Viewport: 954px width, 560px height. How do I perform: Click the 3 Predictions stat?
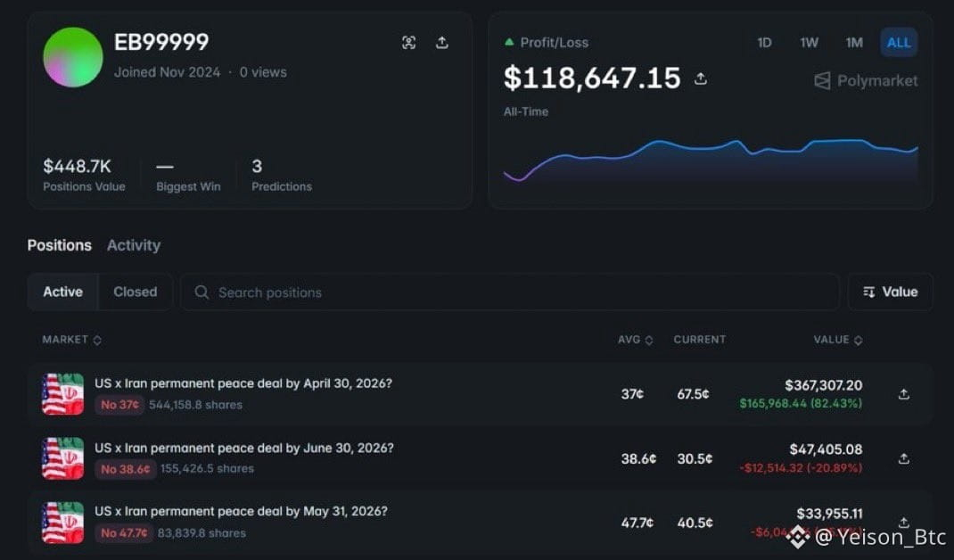[282, 175]
